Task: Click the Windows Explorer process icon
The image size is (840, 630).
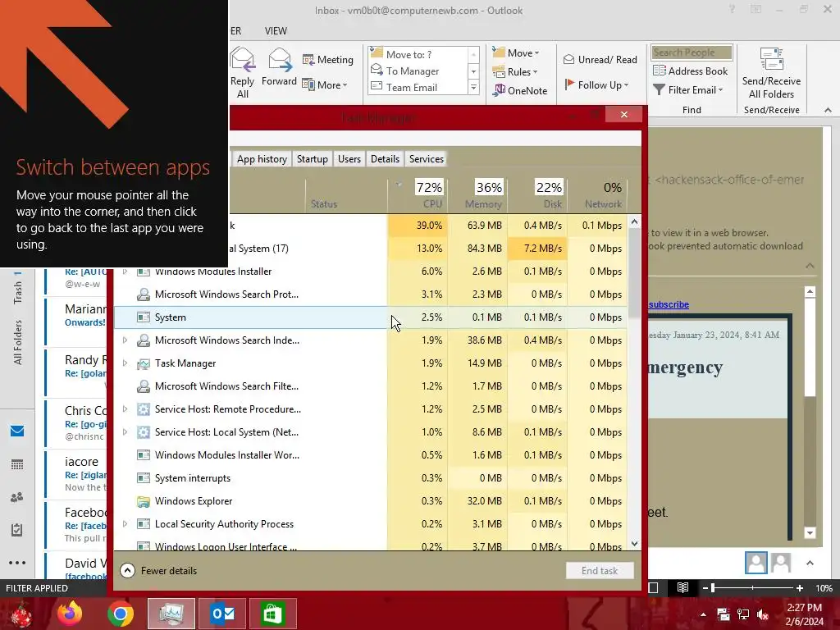Action: tap(143, 501)
